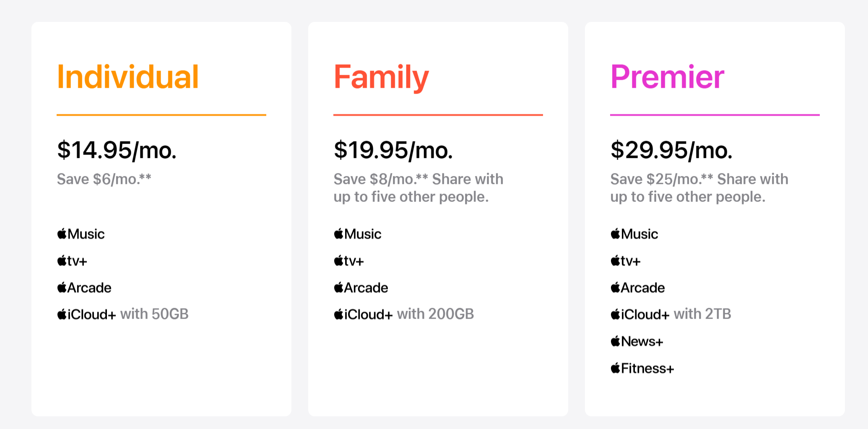Open the Premier plan heading
Image resolution: width=868 pixels, height=429 pixels.
coord(667,77)
